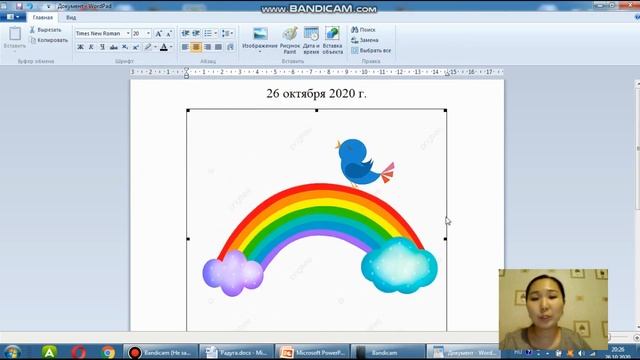Open the WordPad file menu button

click(13, 17)
